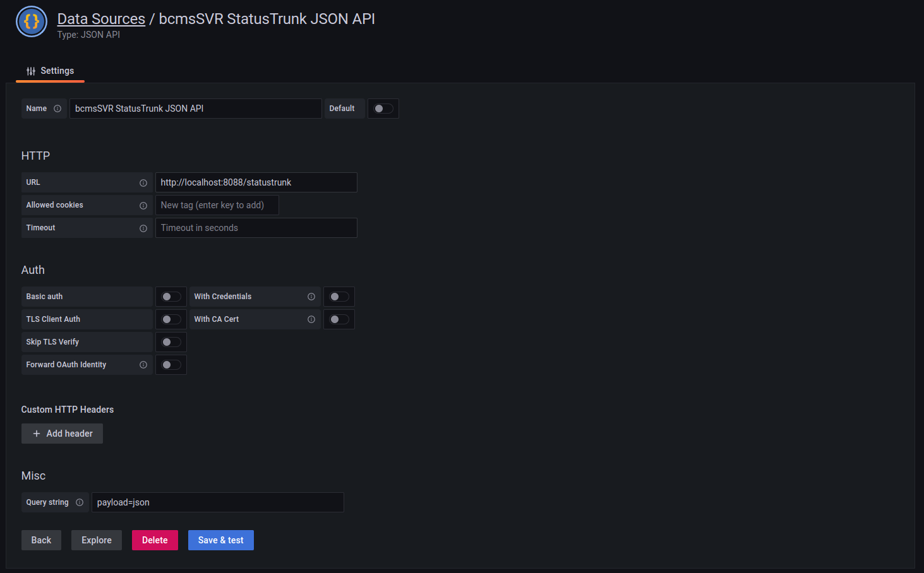This screenshot has width=924, height=573.
Task: Turn on the Basic auth switch
Action: (x=171, y=297)
